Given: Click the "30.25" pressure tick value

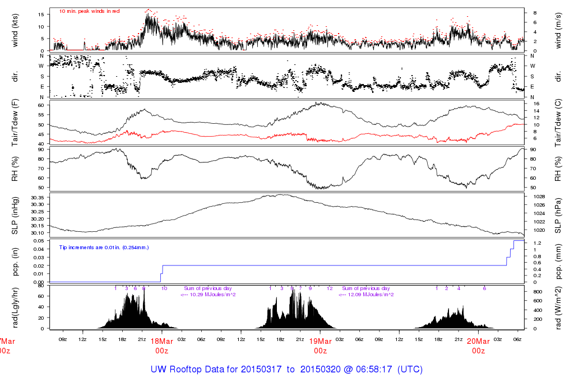Looking at the screenshot, I should (38, 212).
